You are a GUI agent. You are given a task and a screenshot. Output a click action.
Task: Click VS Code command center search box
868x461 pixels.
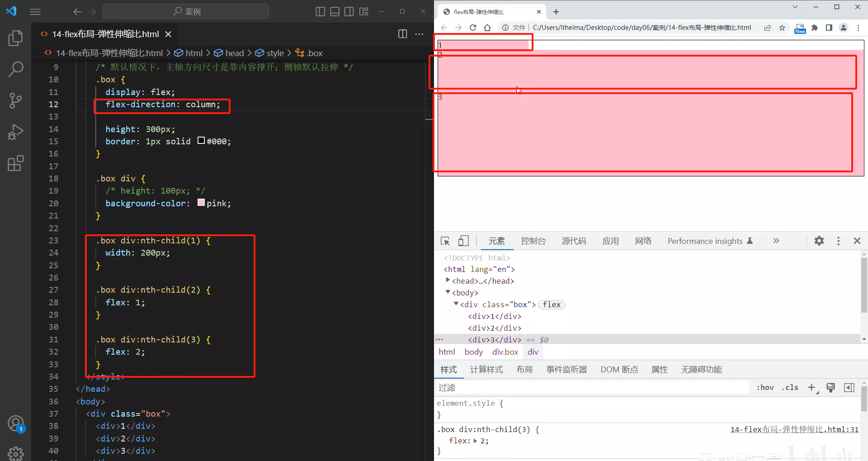point(186,11)
